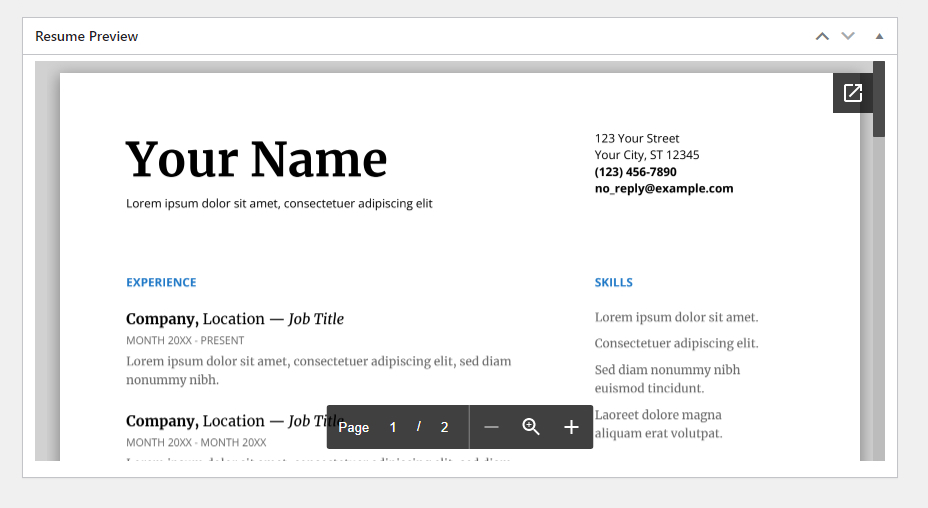Click the "Your Name" heading
The width and height of the screenshot is (928, 508).
[256, 160]
